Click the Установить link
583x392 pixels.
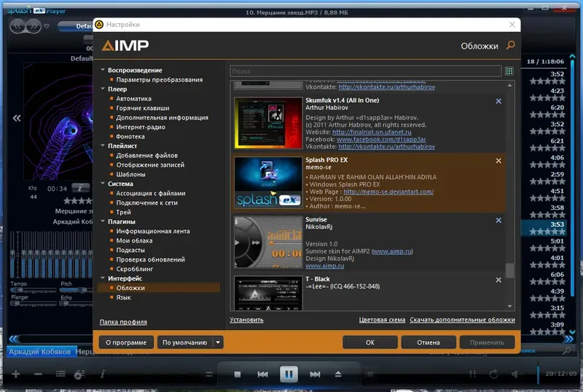(246, 320)
